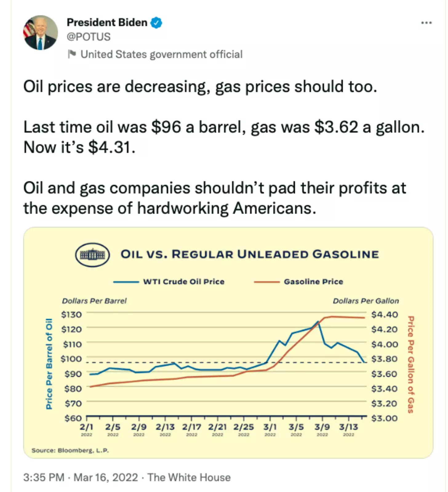The height and width of the screenshot is (492, 448).
Task: Open the three-dot more options menu
Action: tap(426, 23)
